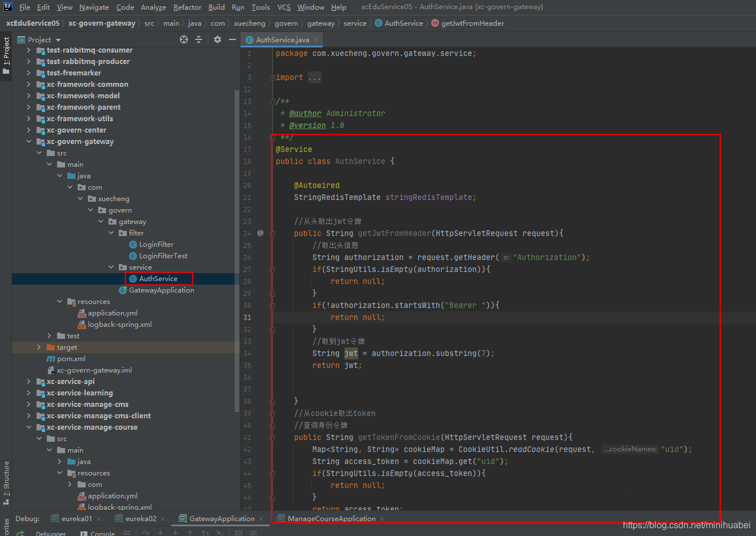This screenshot has width=756, height=536.
Task: Click the getJwtFromHeader method icon in breadcrumb
Action: (x=435, y=23)
